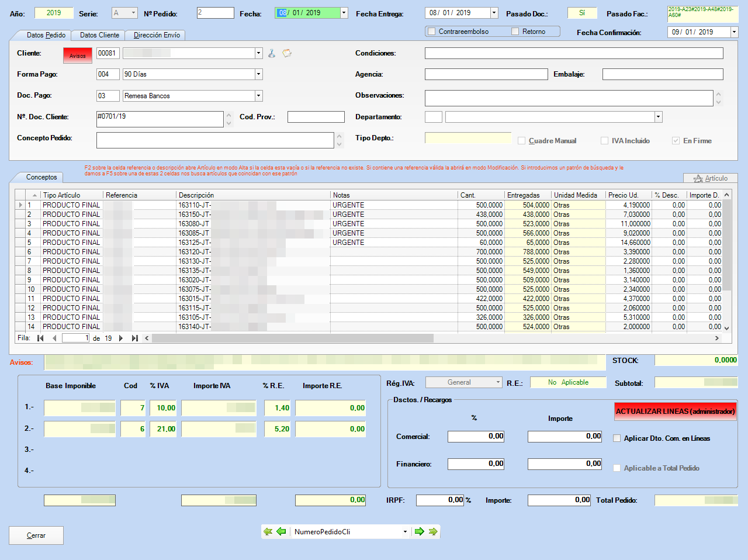Click the red Avisos button
The image size is (748, 560).
pyautogui.click(x=78, y=56)
